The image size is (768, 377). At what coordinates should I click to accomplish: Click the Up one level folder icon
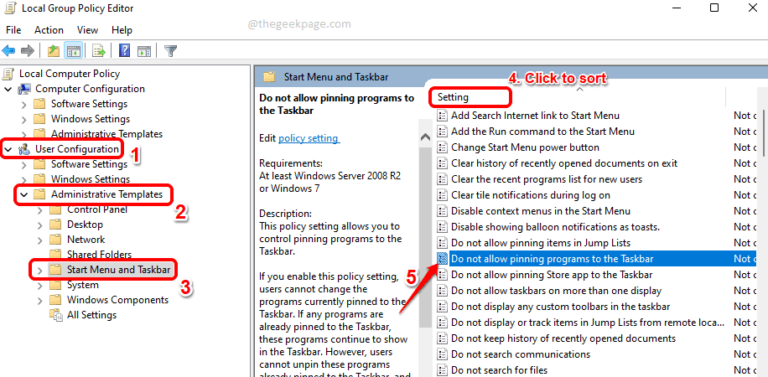53,50
